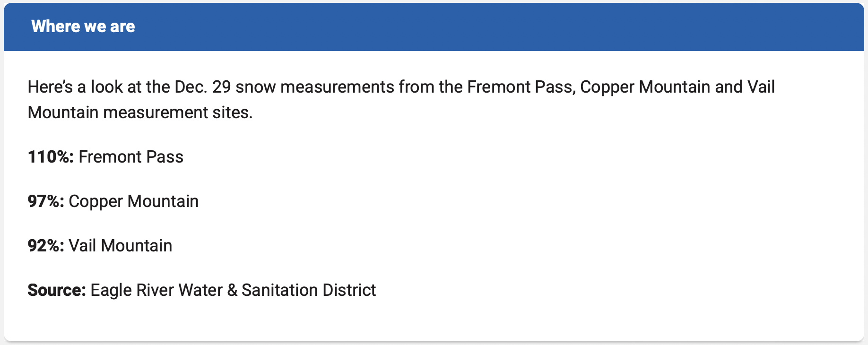
Task: Click "snow measurements" in the intro paragraph
Action: coord(314,87)
